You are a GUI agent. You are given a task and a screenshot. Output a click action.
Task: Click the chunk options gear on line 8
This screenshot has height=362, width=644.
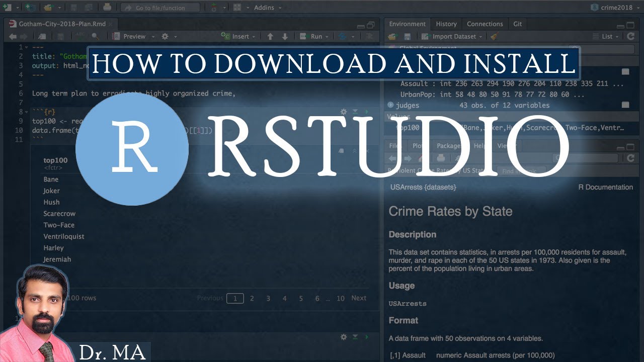344,112
